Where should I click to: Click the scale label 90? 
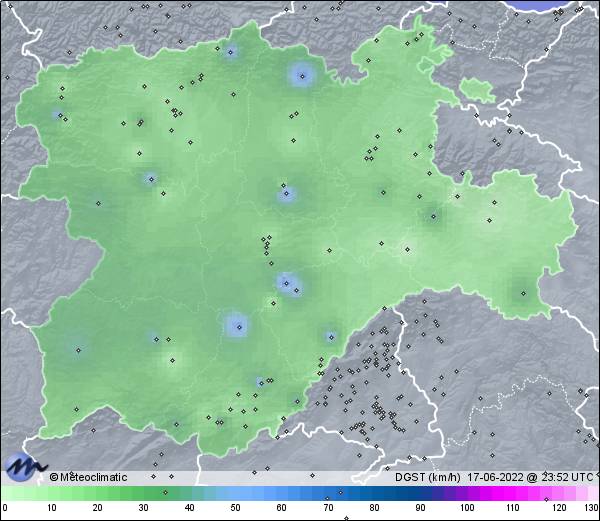(x=420, y=508)
